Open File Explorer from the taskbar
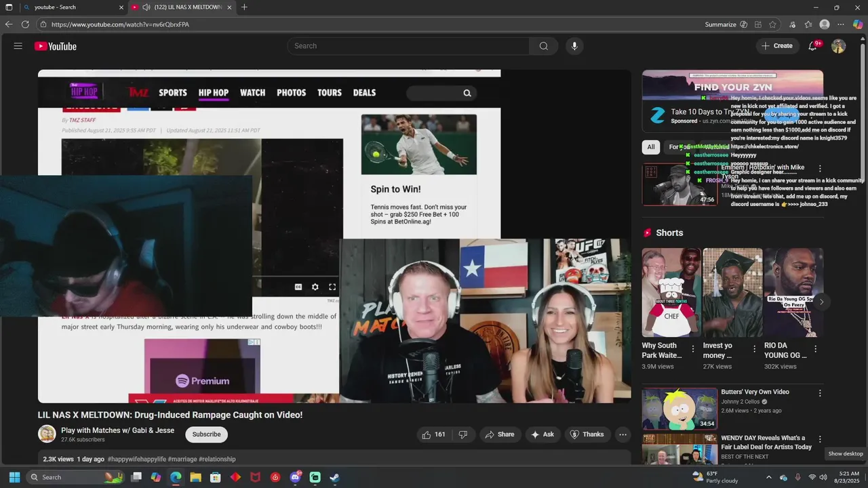 click(195, 477)
